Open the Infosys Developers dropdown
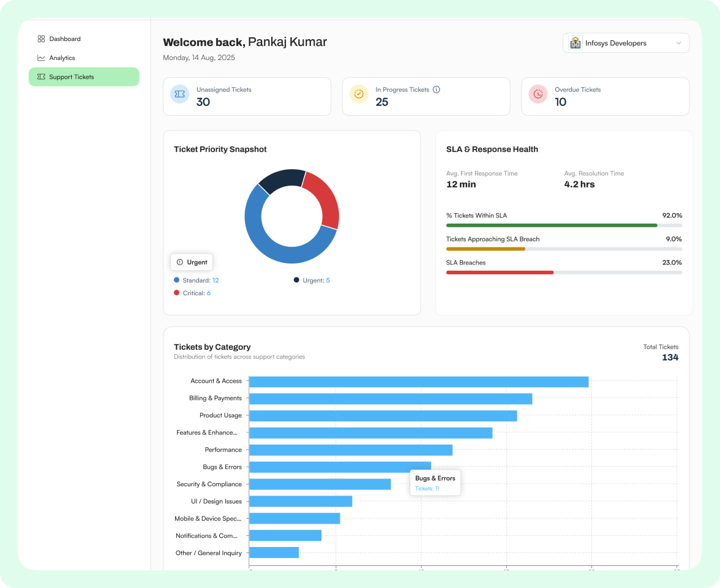This screenshot has height=588, width=720. [x=626, y=43]
